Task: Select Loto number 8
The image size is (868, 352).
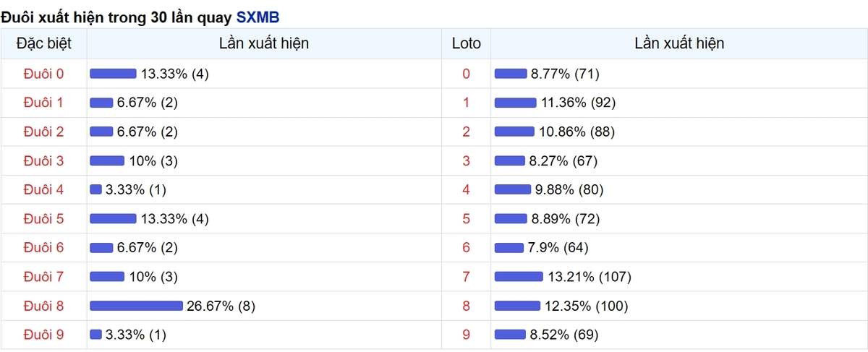Action: (x=466, y=306)
